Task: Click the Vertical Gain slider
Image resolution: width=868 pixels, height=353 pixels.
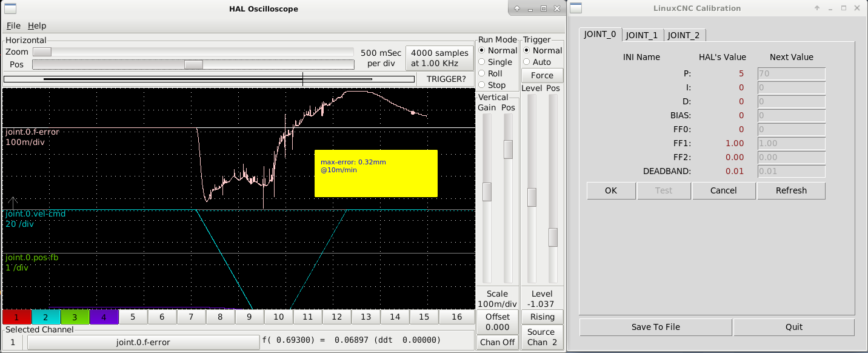Action: click(487, 198)
